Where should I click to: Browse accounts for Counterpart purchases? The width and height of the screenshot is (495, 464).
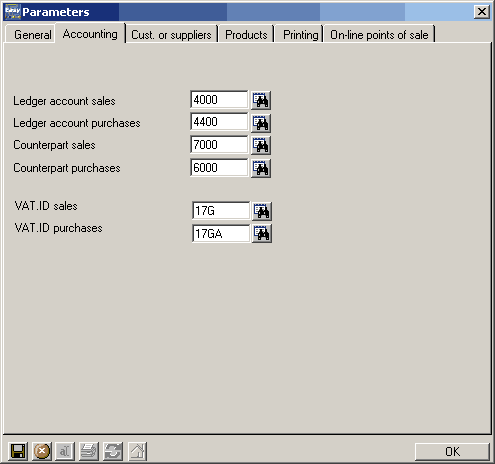pyautogui.click(x=261, y=168)
